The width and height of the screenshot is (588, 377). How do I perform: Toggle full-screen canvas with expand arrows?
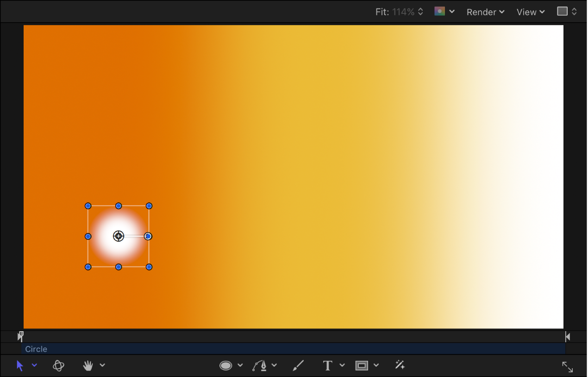point(567,367)
